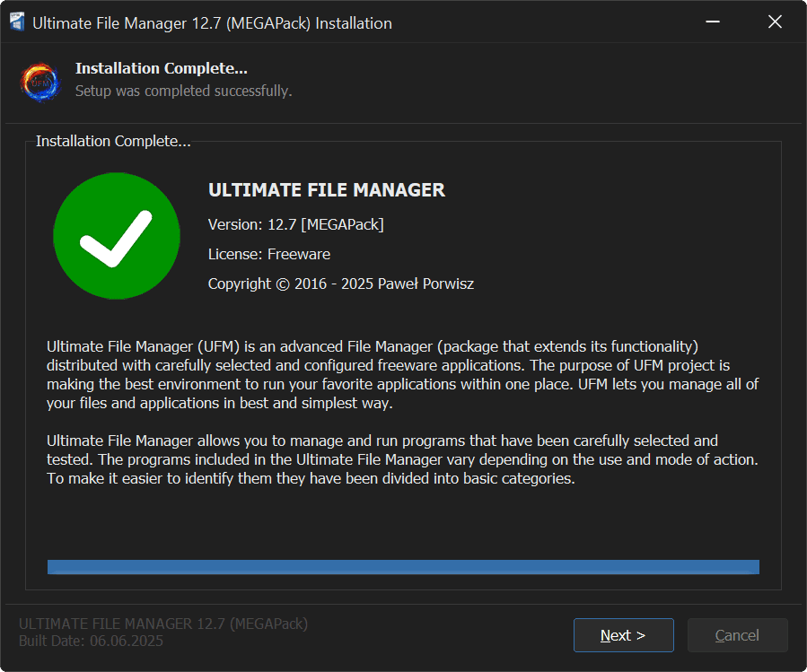The height and width of the screenshot is (672, 807).
Task: Click the ULTIMATE FILE MANAGER heading
Action: [x=327, y=190]
